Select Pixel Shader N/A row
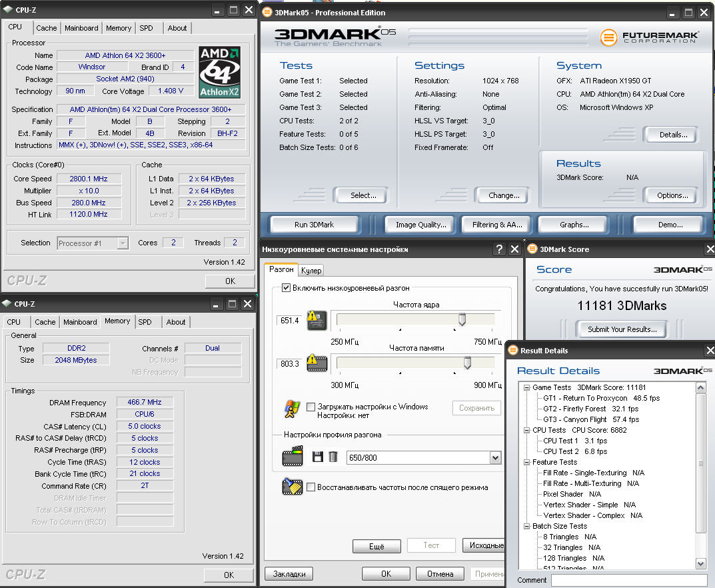The image size is (715, 588). coord(572,494)
